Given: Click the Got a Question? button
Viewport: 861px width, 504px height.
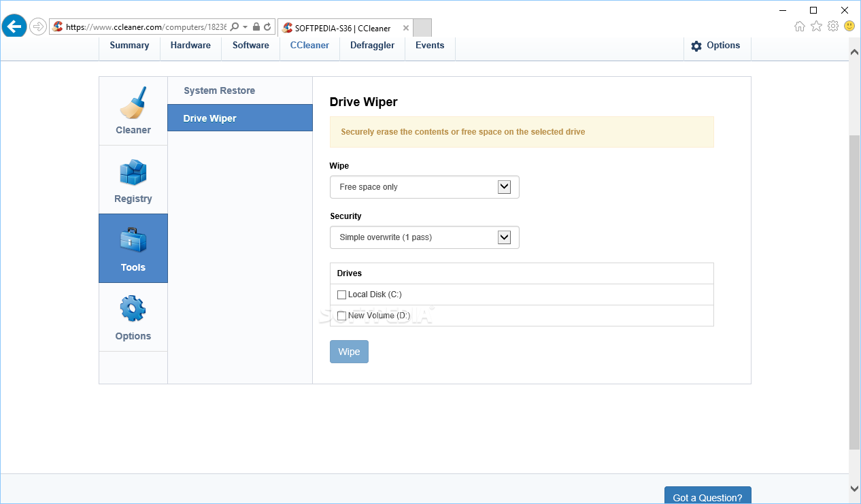Looking at the screenshot, I should point(707,496).
